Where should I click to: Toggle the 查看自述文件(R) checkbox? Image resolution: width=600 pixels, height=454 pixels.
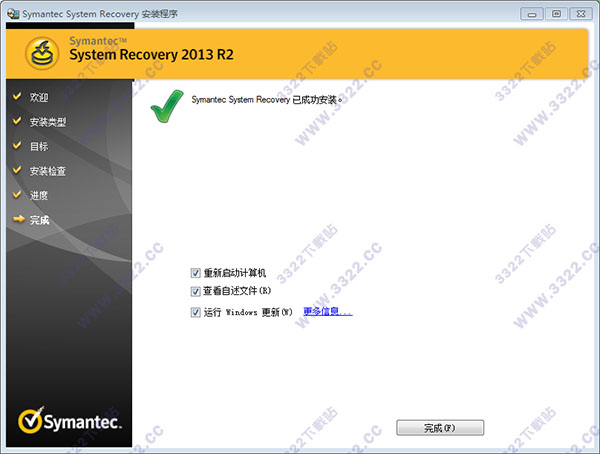[195, 291]
